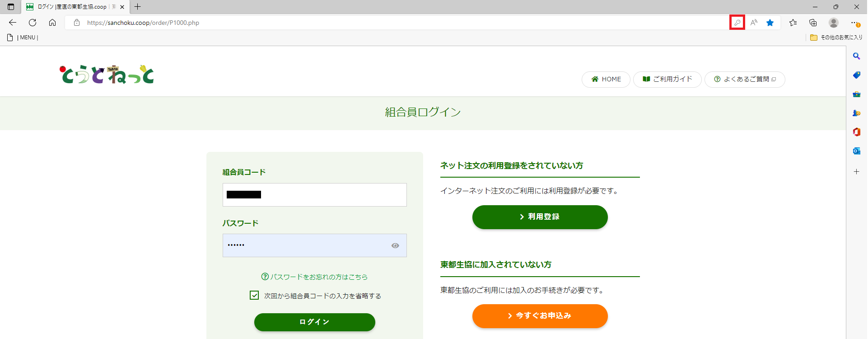Reload the page with the refresh icon
This screenshot has height=339, width=868.
click(33, 23)
